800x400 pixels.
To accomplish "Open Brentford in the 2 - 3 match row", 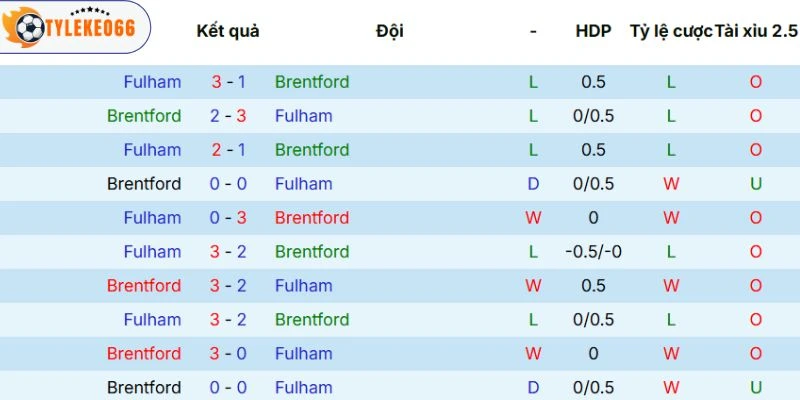I will point(144,116).
